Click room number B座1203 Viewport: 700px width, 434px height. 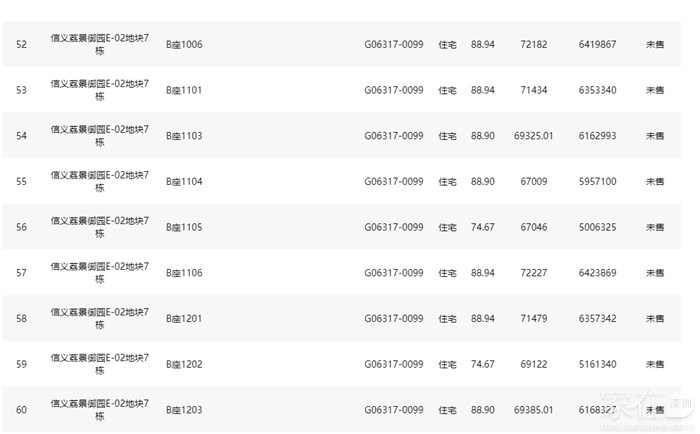184,410
